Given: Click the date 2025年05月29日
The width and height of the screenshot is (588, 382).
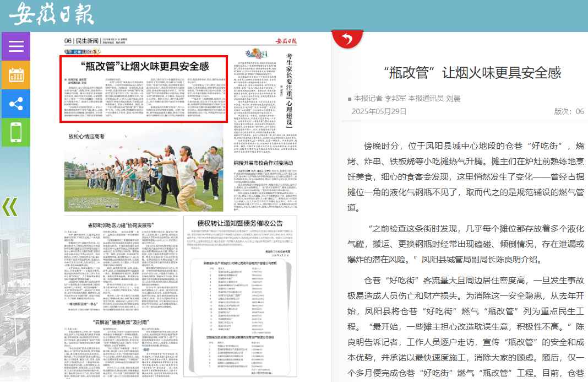Looking at the screenshot, I should [379, 111].
